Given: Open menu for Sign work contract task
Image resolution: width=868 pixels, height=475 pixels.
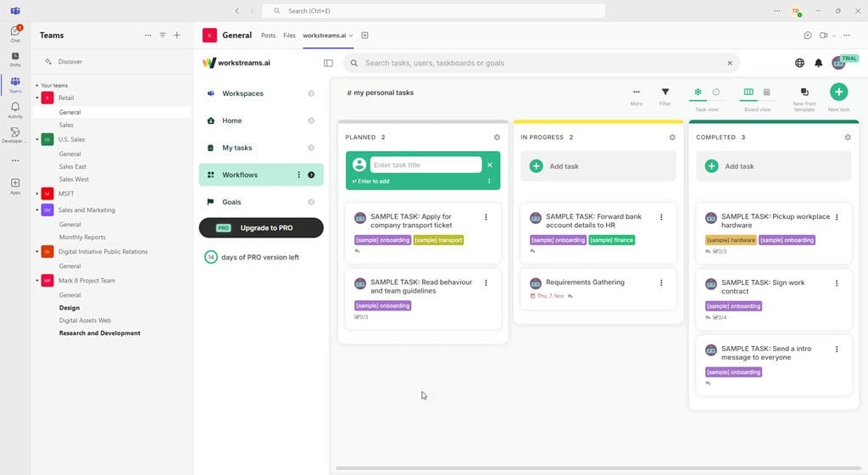Looking at the screenshot, I should point(837,283).
